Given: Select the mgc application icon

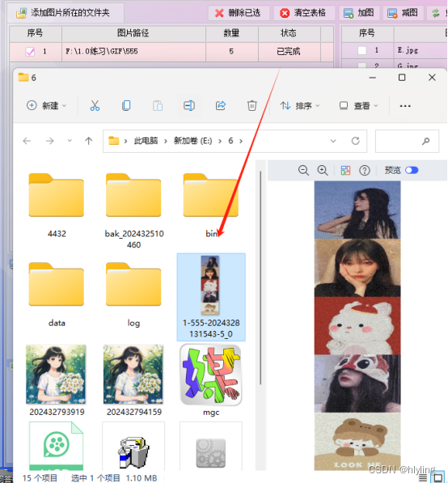Looking at the screenshot, I should tap(211, 380).
